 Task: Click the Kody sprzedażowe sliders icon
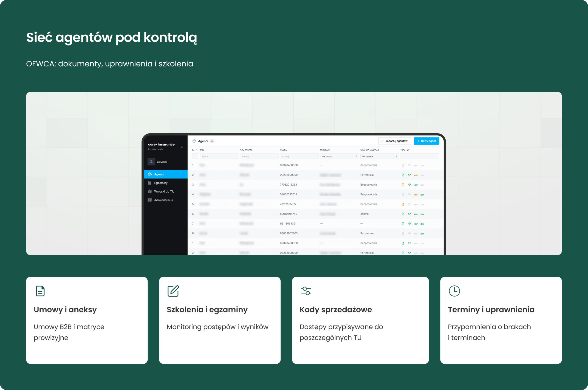point(306,291)
